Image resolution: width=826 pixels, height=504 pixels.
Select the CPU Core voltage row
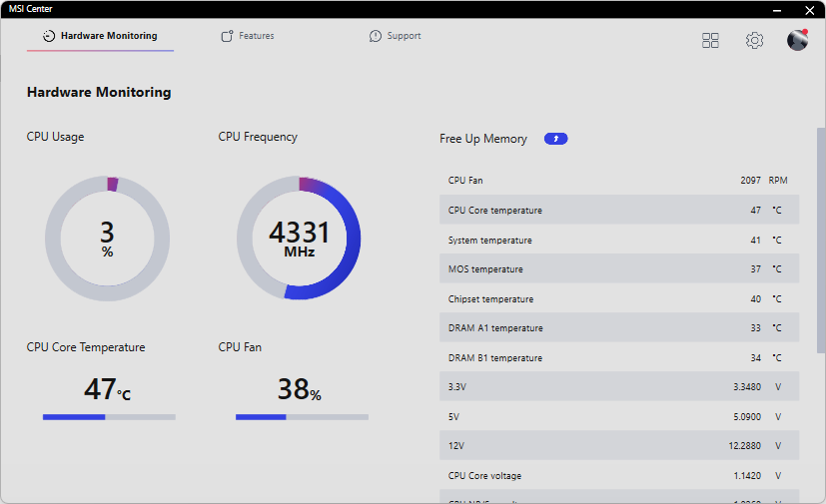tap(618, 476)
